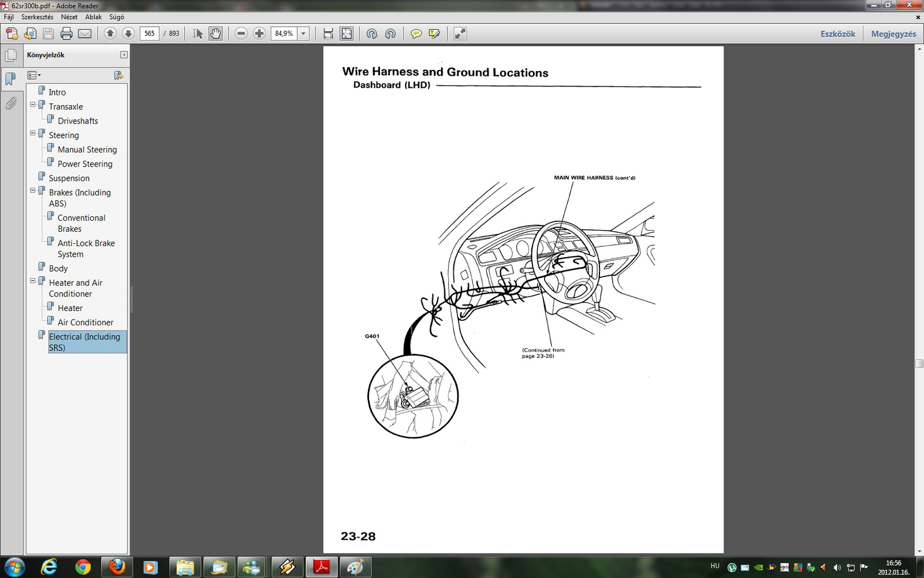Image resolution: width=924 pixels, height=578 pixels.
Task: Open the bookmarks options dropdown menu
Action: (34, 75)
